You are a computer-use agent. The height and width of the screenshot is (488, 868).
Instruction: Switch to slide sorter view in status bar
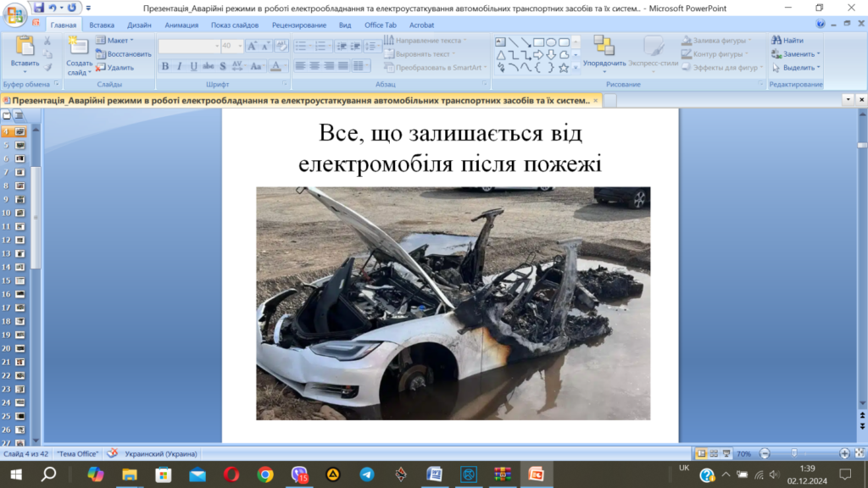pos(714,453)
